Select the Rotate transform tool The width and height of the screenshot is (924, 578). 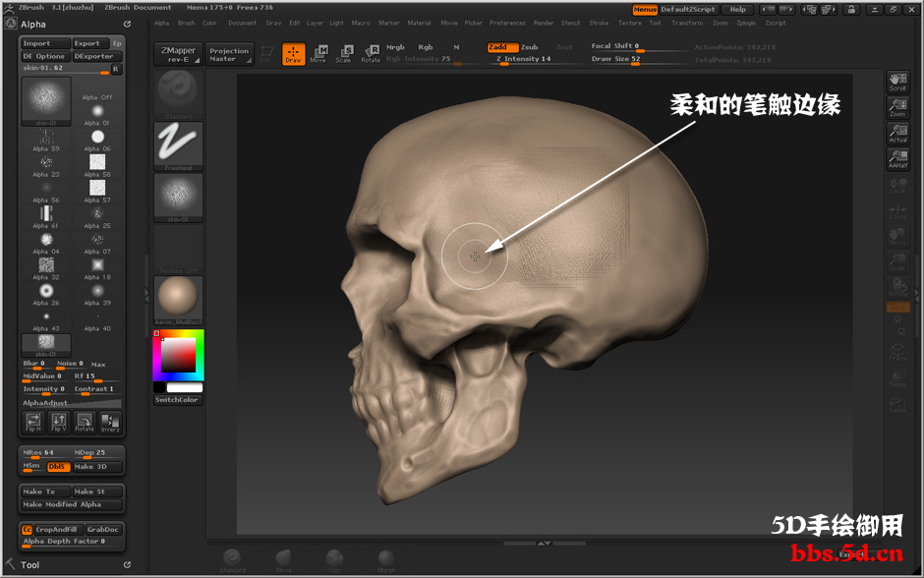pos(371,54)
